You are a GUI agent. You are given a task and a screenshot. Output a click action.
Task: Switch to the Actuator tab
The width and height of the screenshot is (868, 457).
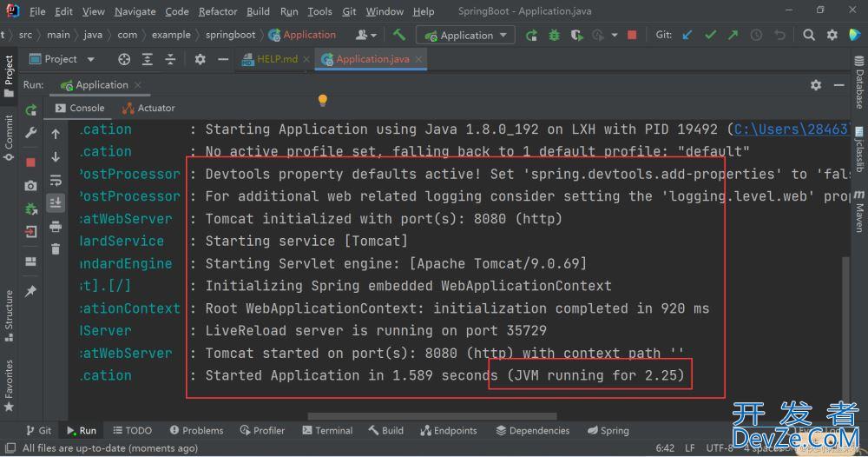[x=148, y=108]
